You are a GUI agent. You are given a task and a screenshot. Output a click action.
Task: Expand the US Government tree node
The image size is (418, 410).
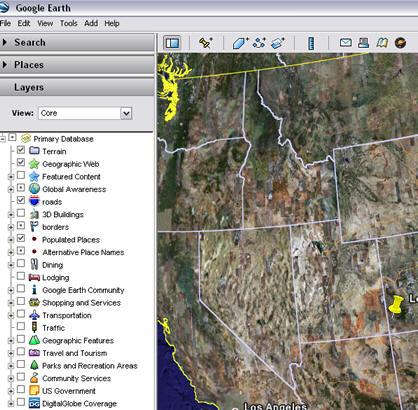[11, 391]
